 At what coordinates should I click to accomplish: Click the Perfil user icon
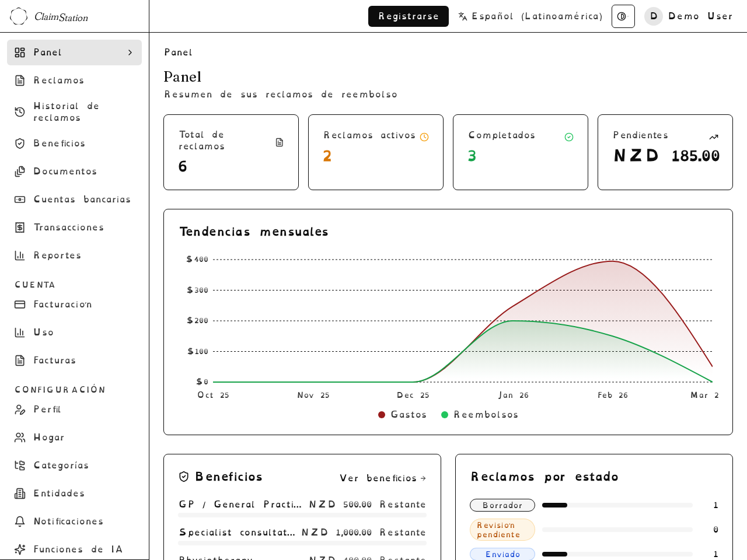[20, 409]
